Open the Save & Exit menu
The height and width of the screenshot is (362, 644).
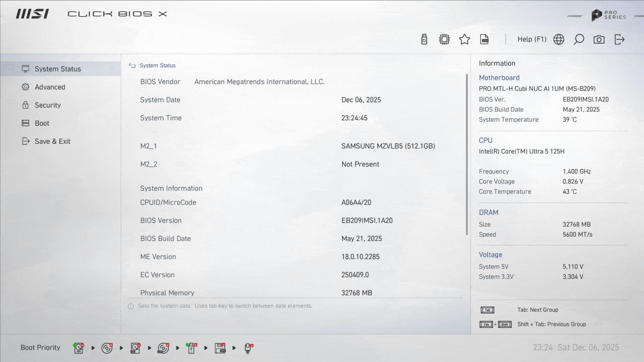52,141
